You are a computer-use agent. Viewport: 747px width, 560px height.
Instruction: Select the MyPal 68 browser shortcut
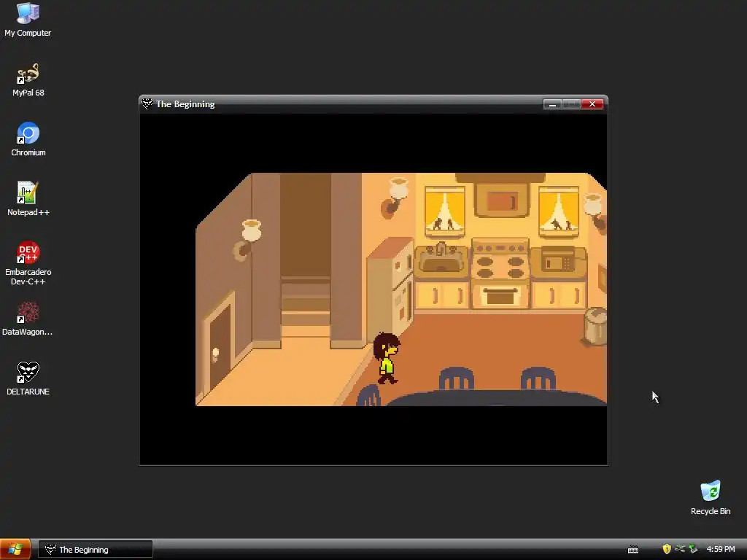click(28, 80)
